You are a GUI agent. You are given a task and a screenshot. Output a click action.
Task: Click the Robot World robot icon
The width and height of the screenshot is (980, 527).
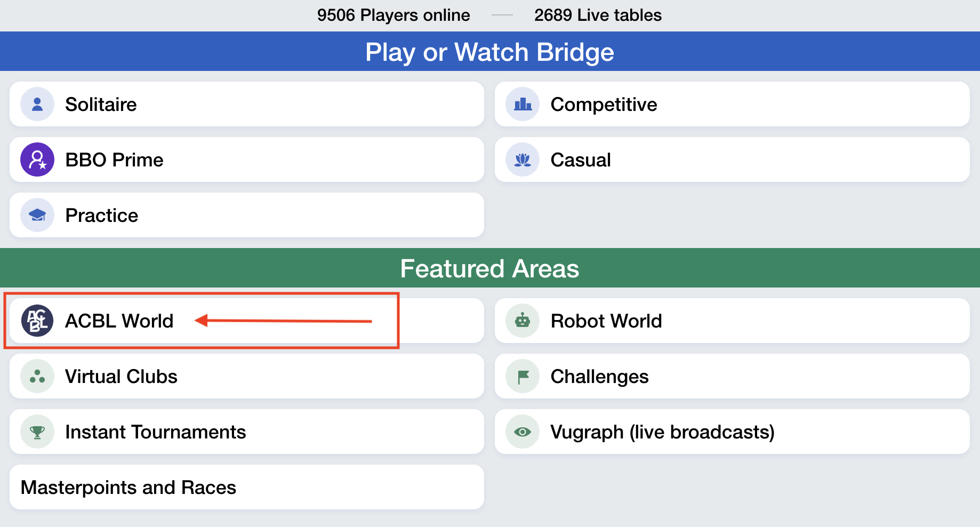522,321
